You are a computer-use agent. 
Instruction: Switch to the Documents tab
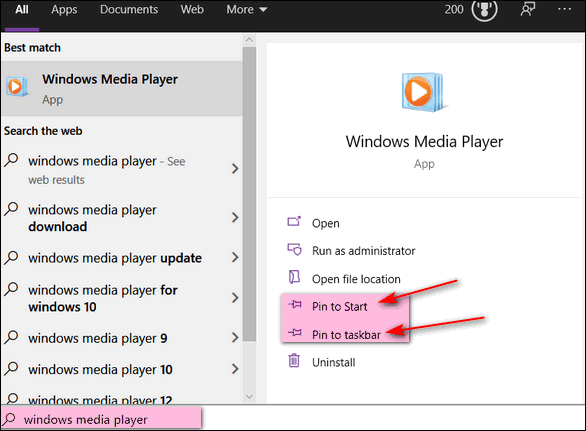[129, 9]
